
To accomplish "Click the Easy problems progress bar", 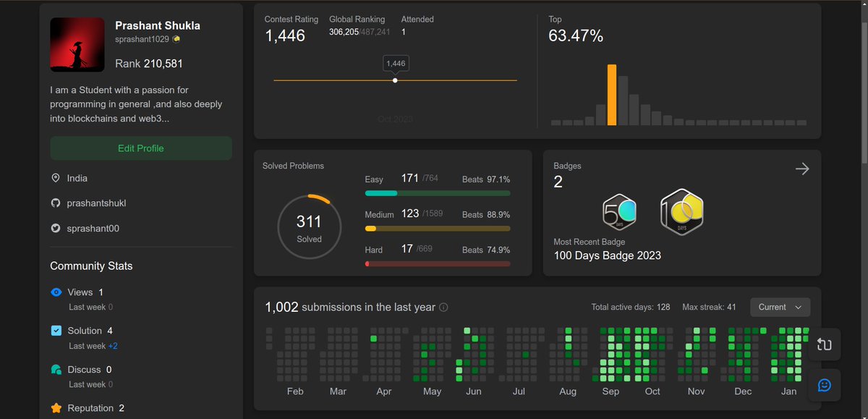I will pos(438,193).
